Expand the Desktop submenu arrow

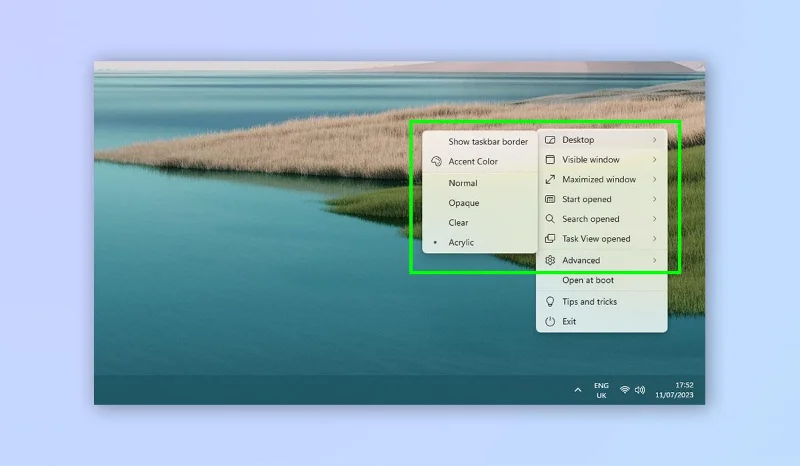pyautogui.click(x=654, y=140)
